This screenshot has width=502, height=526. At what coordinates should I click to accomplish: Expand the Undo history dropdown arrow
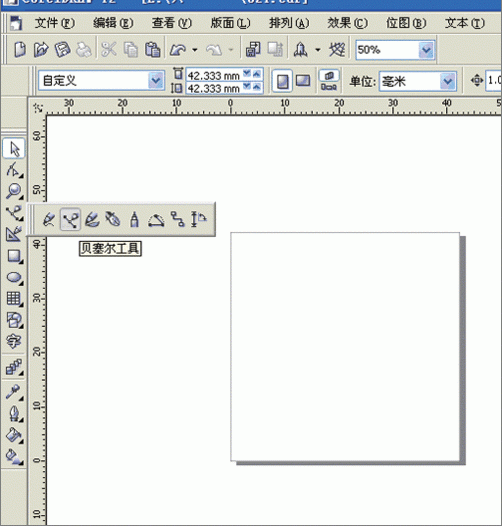coord(195,50)
